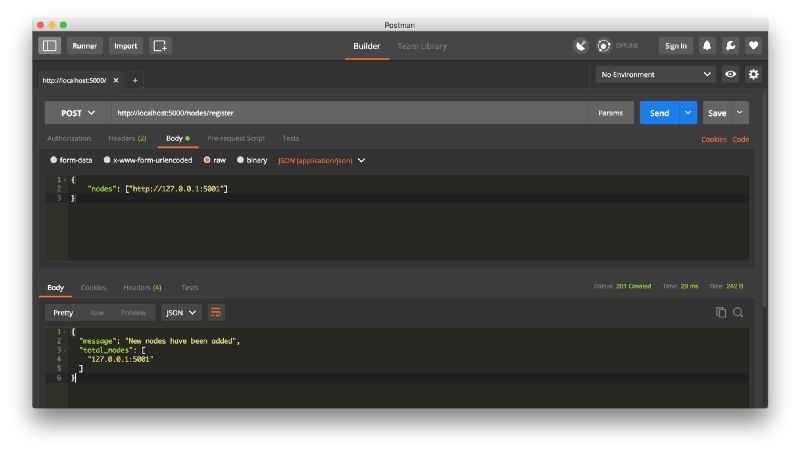This screenshot has width=800, height=454.
Task: Copy response using the copy icon
Action: [721, 312]
